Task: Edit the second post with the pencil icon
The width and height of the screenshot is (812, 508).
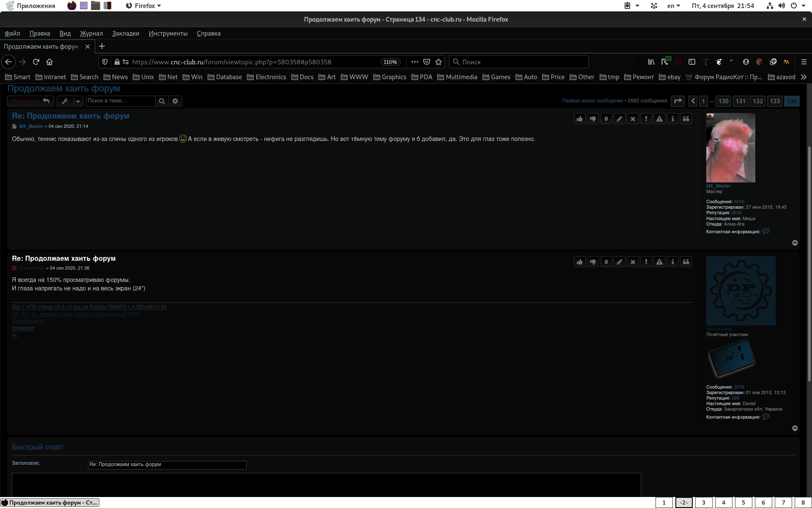Action: click(619, 262)
